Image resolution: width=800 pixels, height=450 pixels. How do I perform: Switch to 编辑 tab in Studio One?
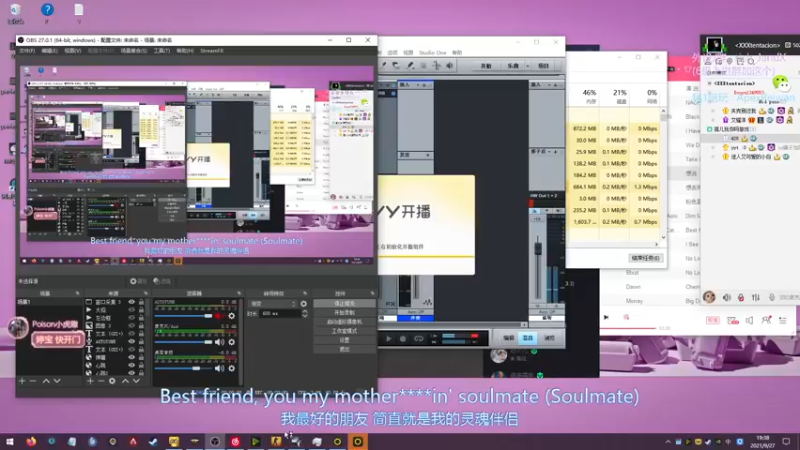tap(509, 338)
